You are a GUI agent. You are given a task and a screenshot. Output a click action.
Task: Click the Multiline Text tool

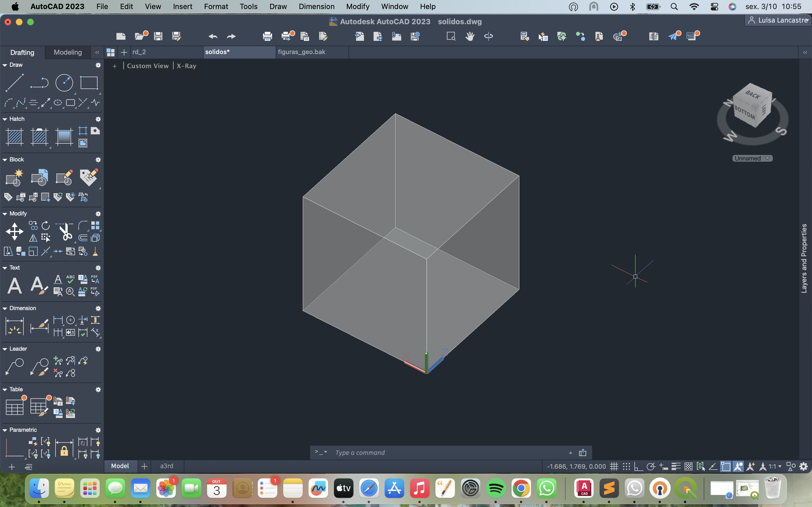coord(14,286)
